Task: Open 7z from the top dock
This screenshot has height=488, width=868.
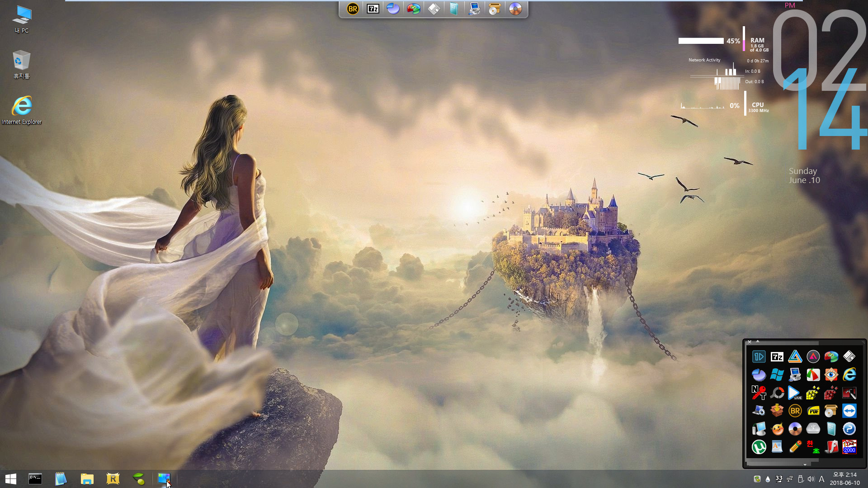Action: pos(373,9)
